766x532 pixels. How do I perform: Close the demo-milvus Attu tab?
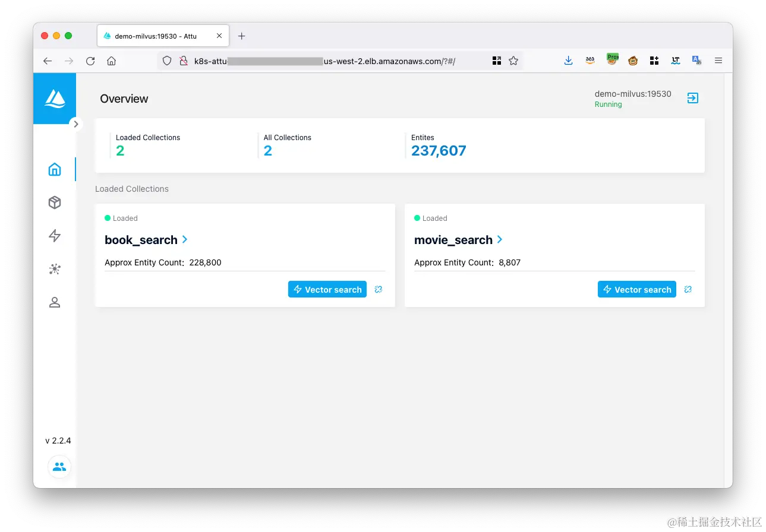(219, 36)
